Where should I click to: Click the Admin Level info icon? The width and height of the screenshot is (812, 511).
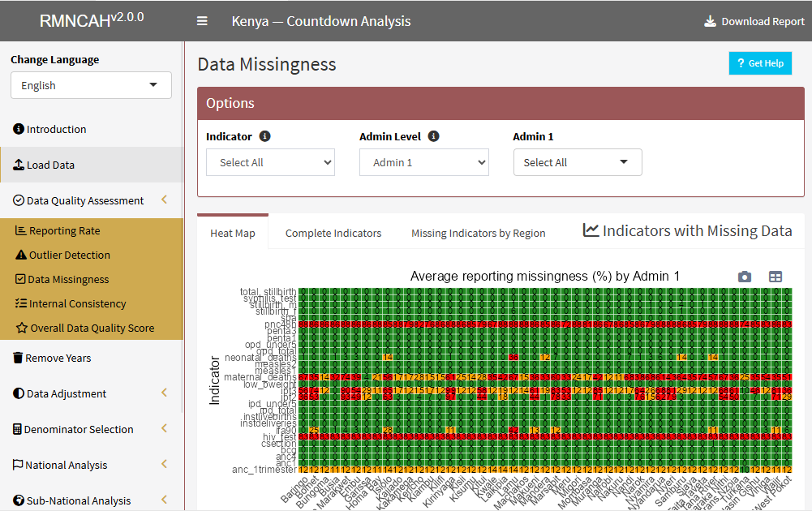(433, 136)
